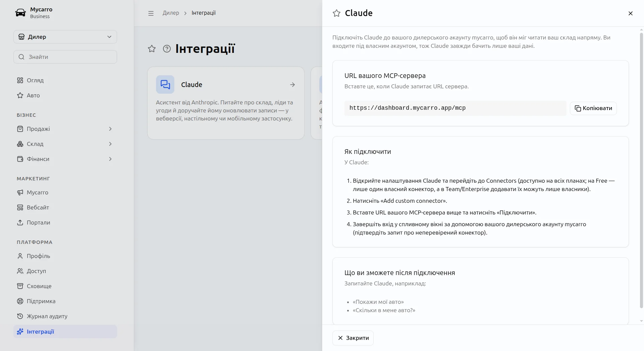Click the Копіювати button
This screenshot has width=644, height=351.
click(x=593, y=108)
